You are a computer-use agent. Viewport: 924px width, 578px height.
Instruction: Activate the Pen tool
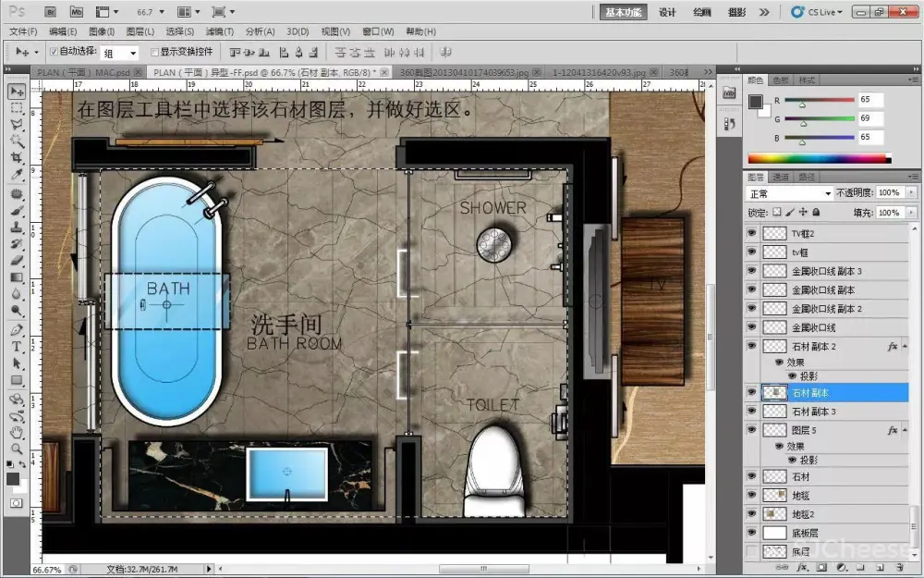pos(17,330)
